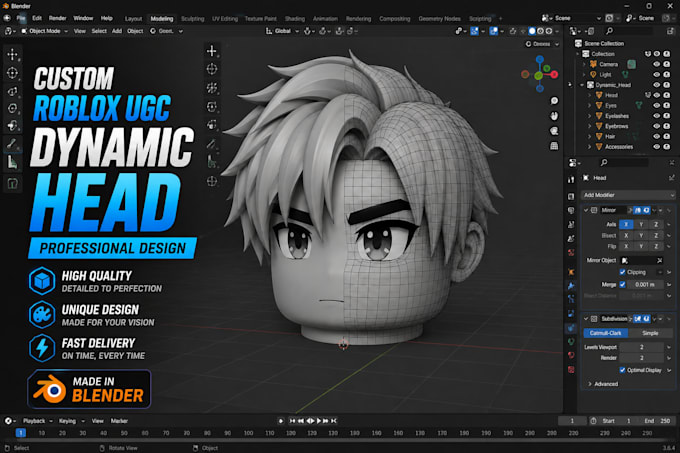Viewport: 680px width, 453px height.
Task: Select Simple subdivision type
Action: click(x=650, y=333)
